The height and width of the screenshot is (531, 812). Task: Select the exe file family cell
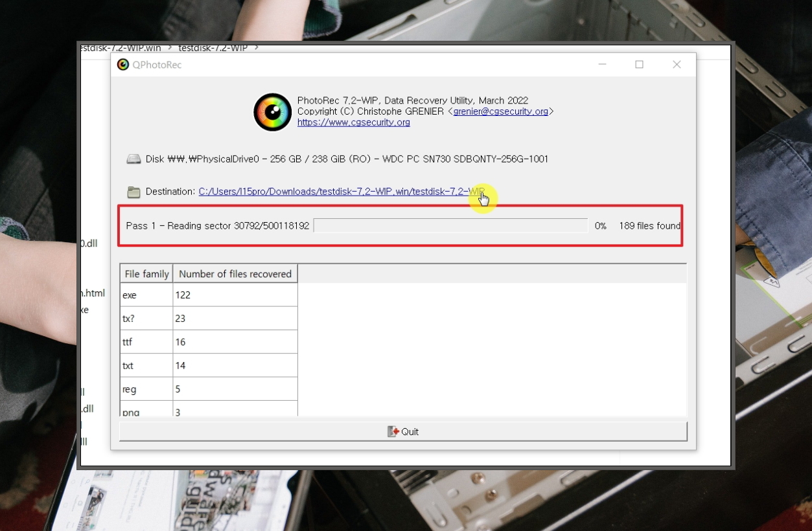point(146,295)
